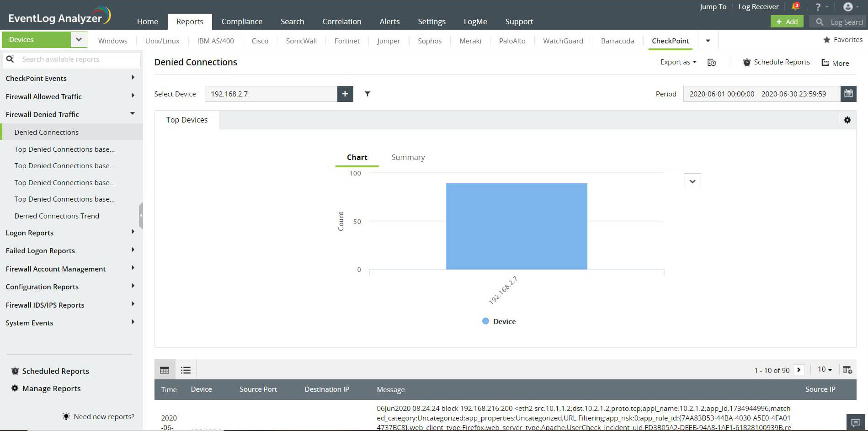Select the Windows device type tab

pyautogui.click(x=113, y=41)
